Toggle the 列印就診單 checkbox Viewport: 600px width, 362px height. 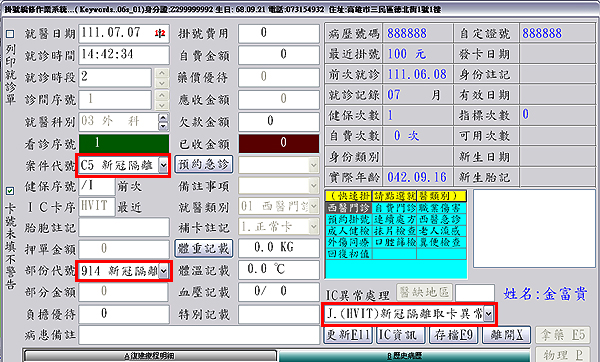pyautogui.click(x=10, y=34)
